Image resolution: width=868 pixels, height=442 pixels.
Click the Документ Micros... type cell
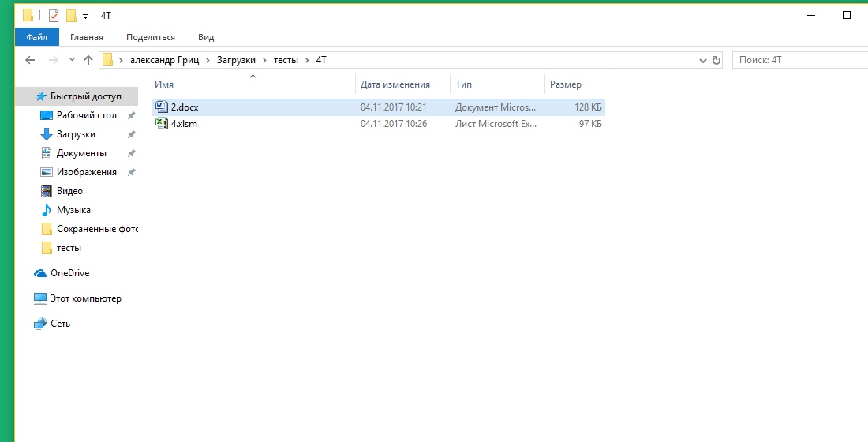(x=496, y=107)
